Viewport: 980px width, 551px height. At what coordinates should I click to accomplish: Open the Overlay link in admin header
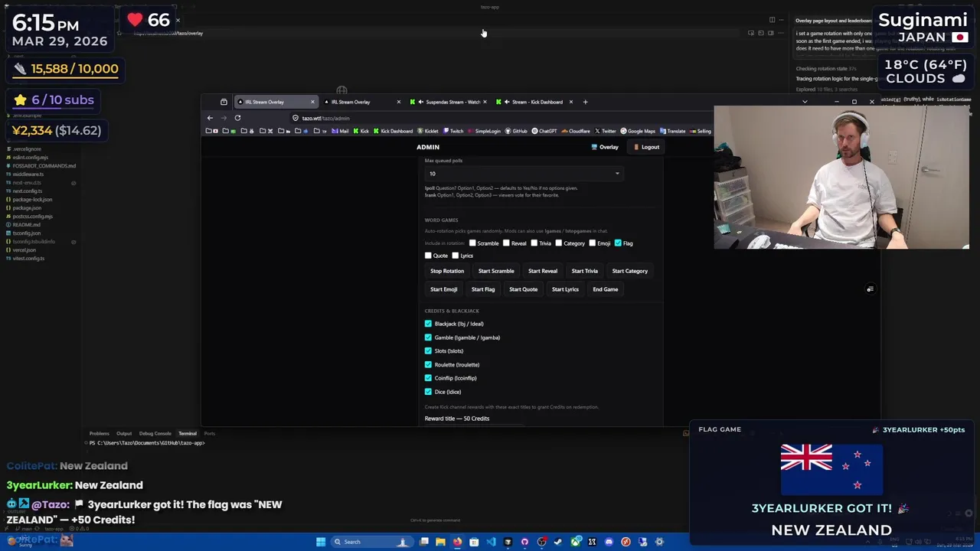[x=605, y=147]
